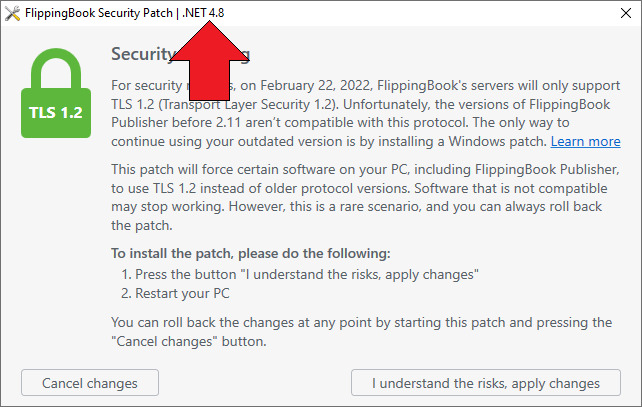
Task: Click the bold To install the patch heading
Action: point(251,253)
